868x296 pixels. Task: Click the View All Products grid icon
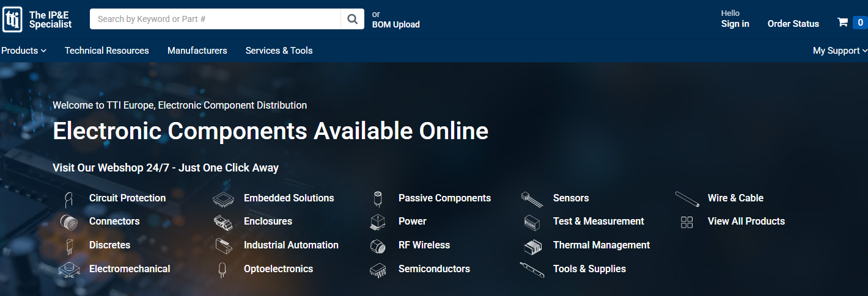coord(686,222)
